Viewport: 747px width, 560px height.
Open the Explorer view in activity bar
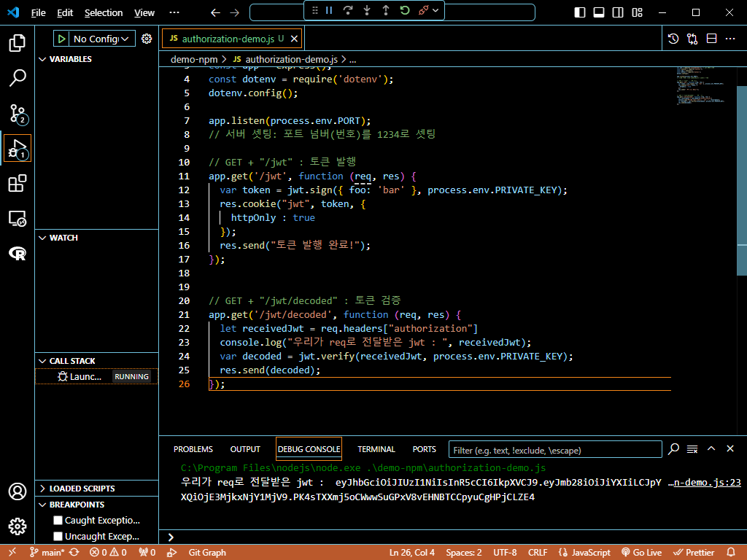tap(18, 43)
